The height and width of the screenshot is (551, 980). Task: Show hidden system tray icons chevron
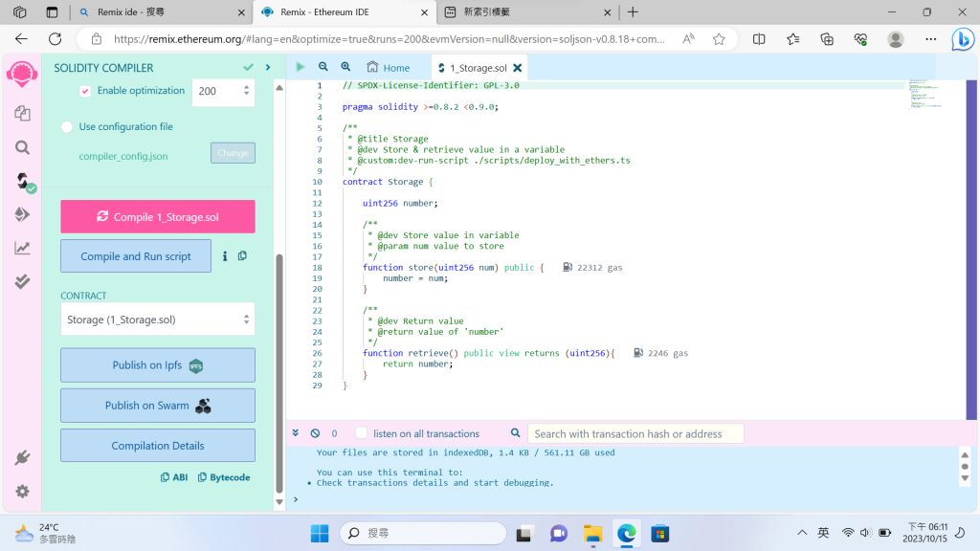click(802, 533)
